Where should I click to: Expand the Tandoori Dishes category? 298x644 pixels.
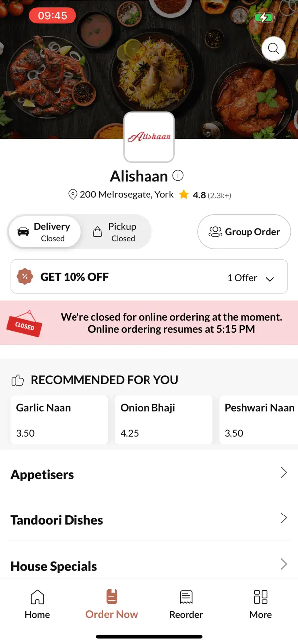[149, 519]
